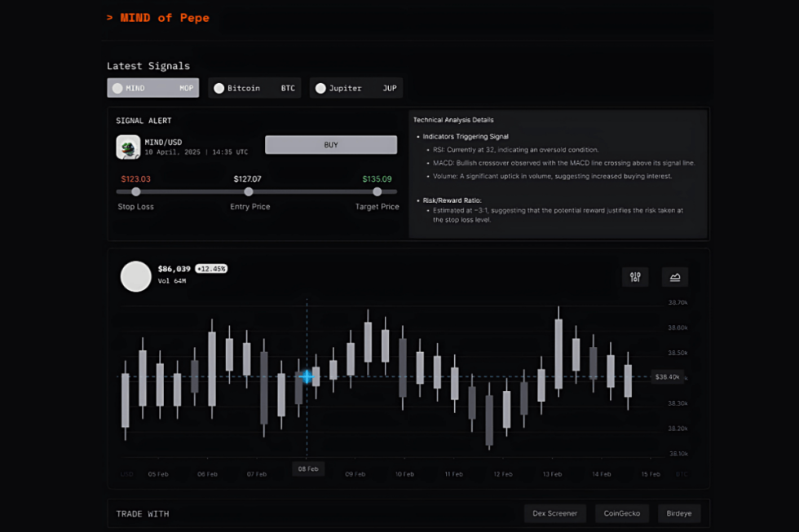Click the chart type area icon
Viewport: 799px width, 532px height.
675,277
